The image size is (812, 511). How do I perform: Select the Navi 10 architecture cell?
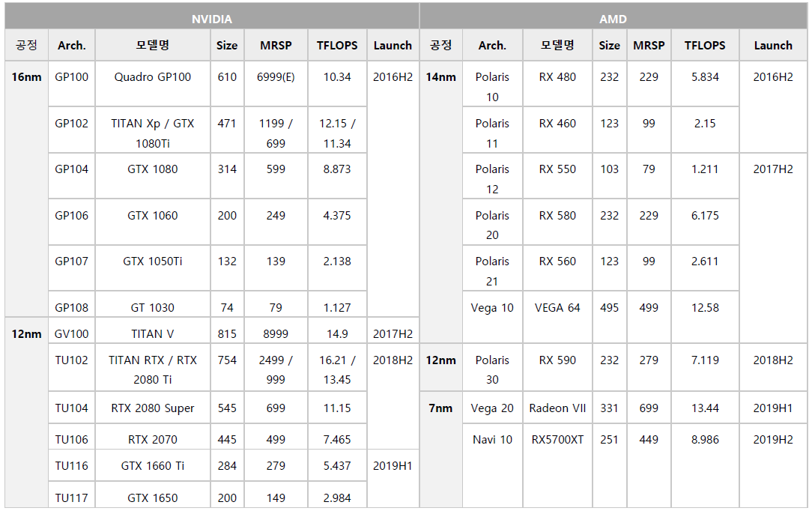(492, 465)
